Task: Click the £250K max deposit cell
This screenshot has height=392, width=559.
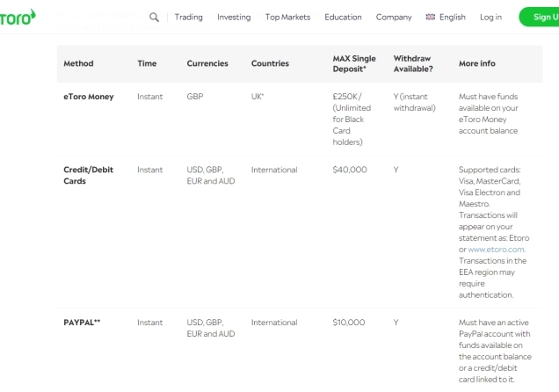Action: (352, 120)
